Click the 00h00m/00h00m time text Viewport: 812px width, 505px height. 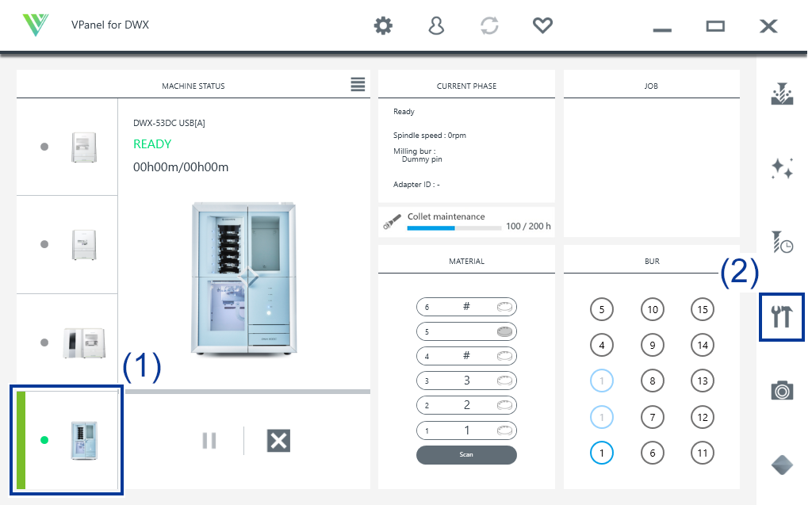pyautogui.click(x=181, y=166)
